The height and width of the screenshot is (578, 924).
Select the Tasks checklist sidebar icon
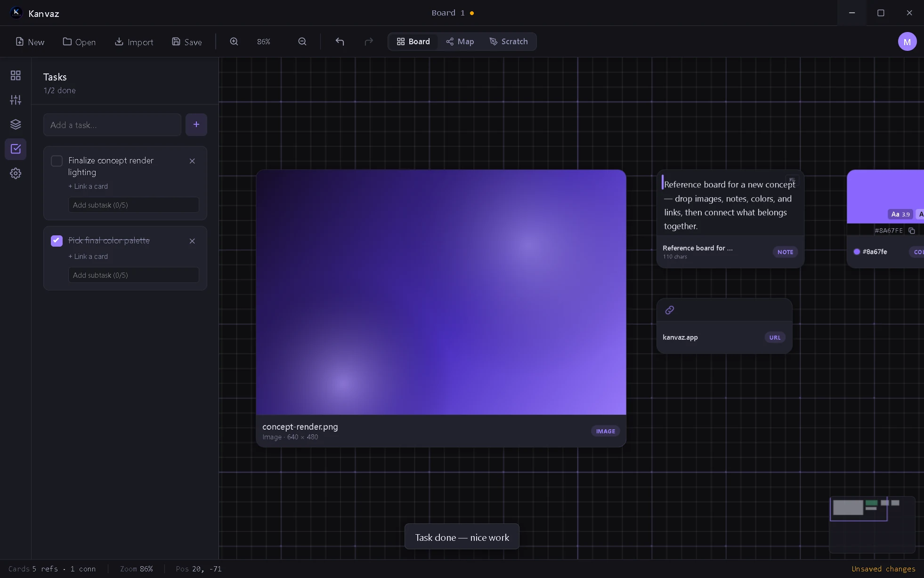pos(16,149)
